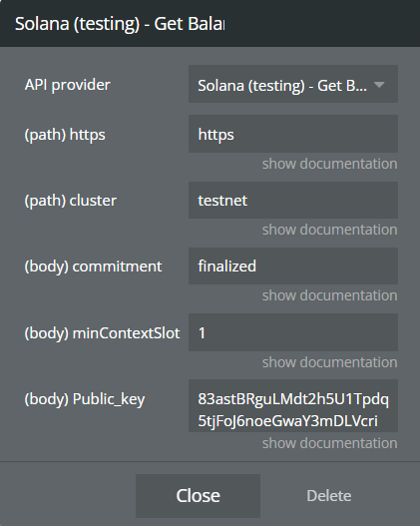Show documentation below the cluster field
This screenshot has width=420, height=526.
(x=329, y=230)
